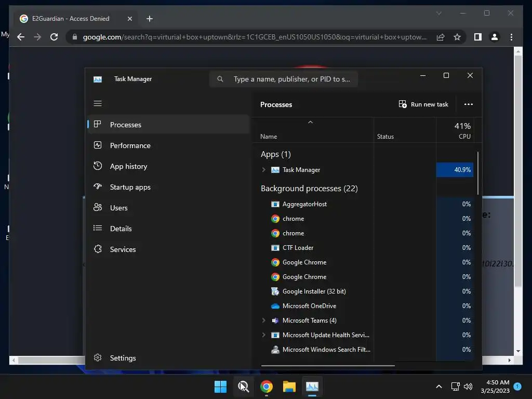
Task: Click Run new task button
Action: [x=423, y=104]
